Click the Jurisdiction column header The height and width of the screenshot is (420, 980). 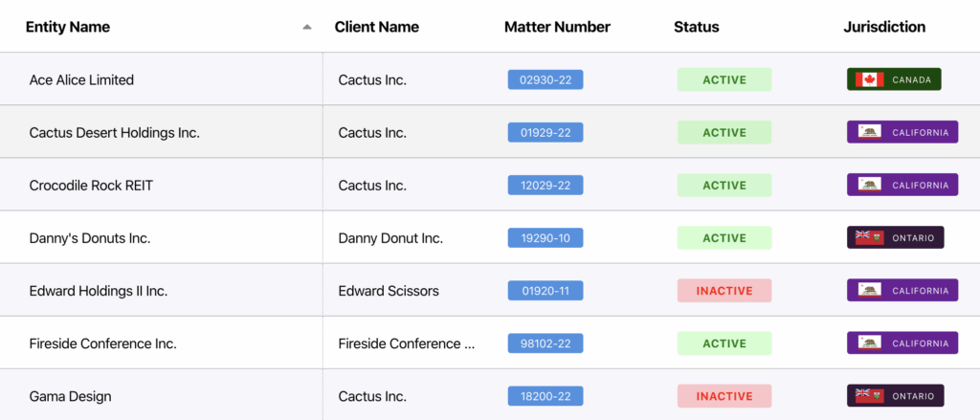click(884, 27)
